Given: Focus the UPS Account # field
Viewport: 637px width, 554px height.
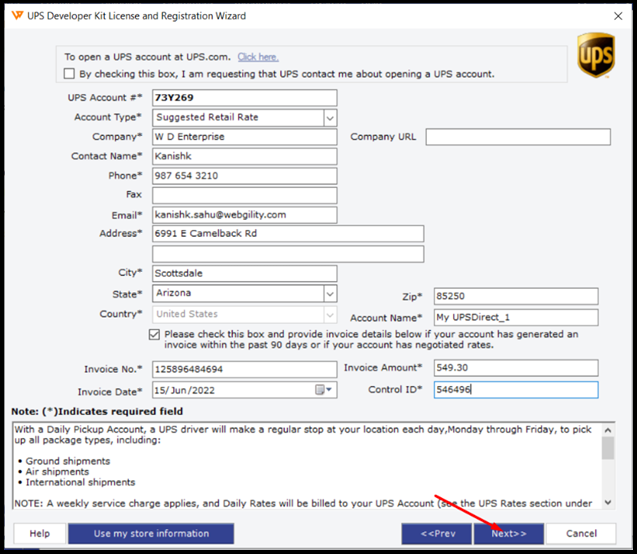Looking at the screenshot, I should 245,98.
